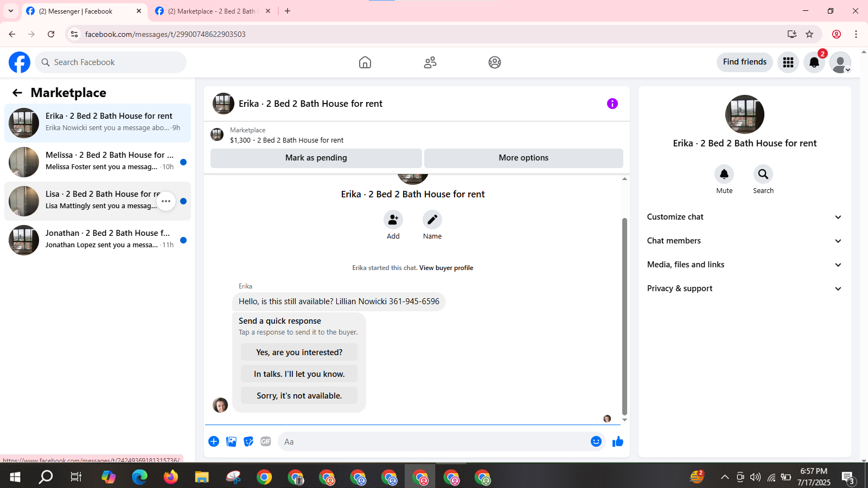
Task: Click the Mark as pending button
Action: [x=316, y=158]
